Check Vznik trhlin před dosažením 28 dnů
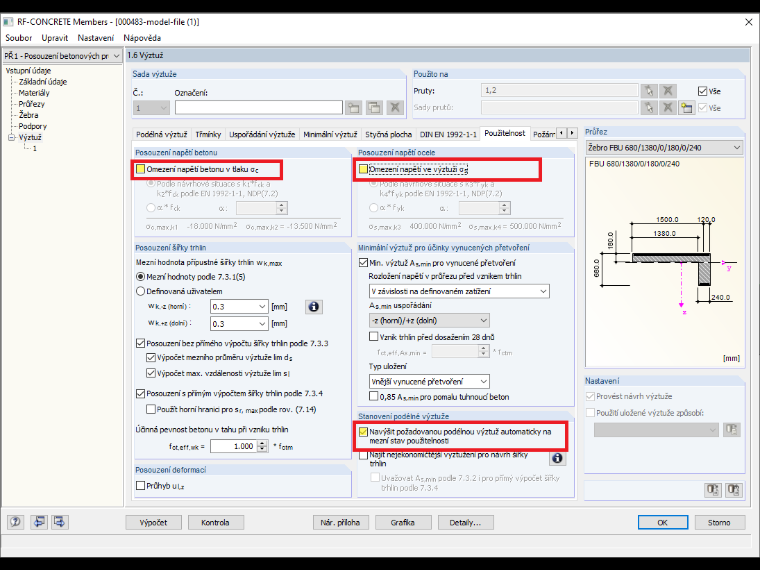Screen dimensions: 760x570 (x=373, y=336)
